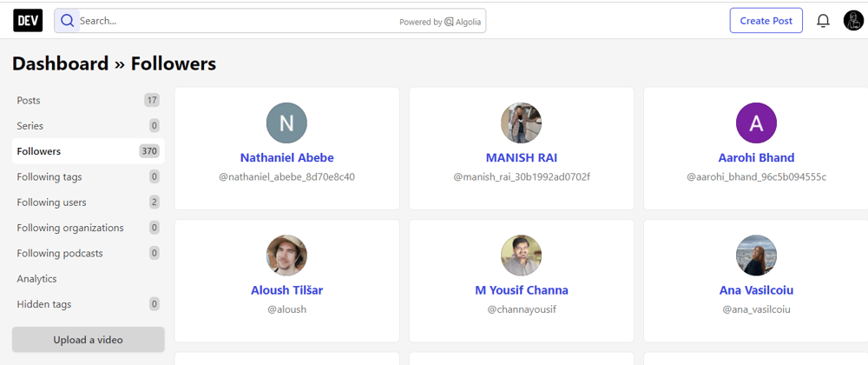This screenshot has height=365, width=868.
Task: Click the Algolia logo link
Action: 463,22
